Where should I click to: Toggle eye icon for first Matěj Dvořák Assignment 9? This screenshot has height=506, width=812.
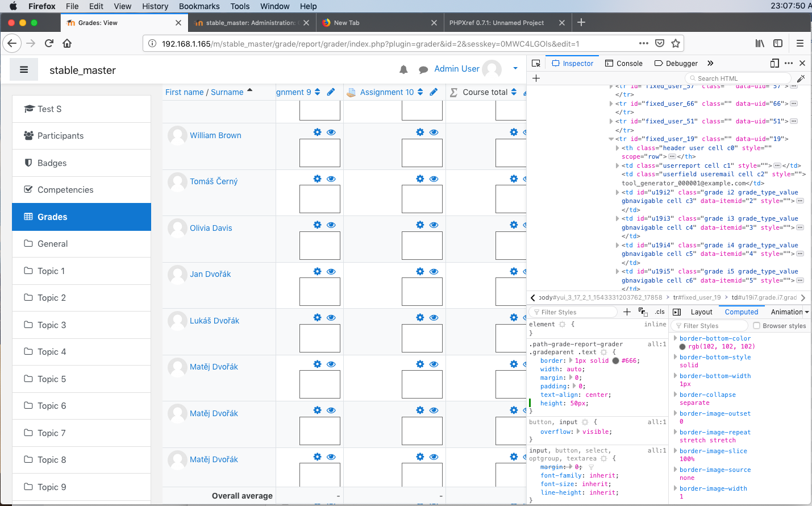[x=331, y=364]
